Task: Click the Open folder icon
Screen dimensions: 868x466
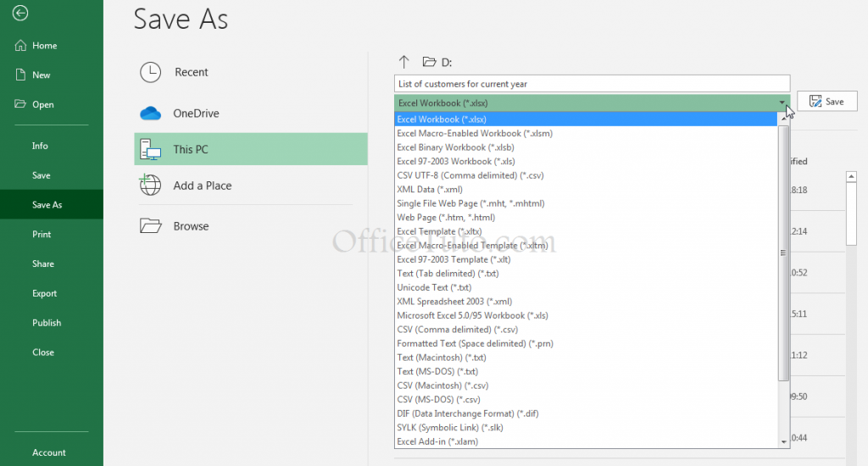Action: click(x=20, y=105)
